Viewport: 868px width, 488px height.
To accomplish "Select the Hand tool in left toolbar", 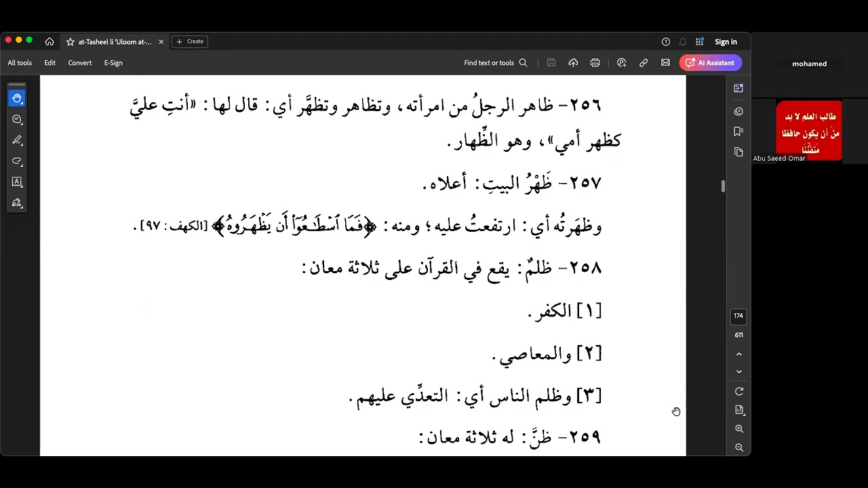I will coord(17,98).
